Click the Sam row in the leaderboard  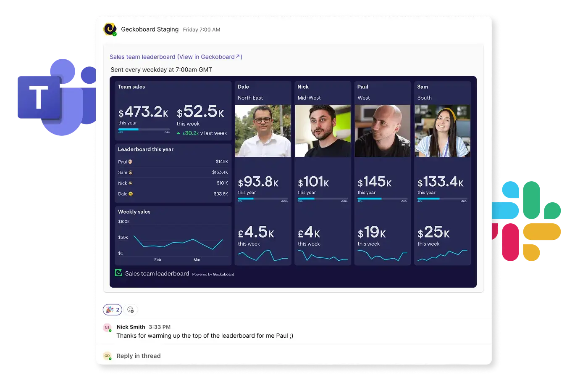173,172
